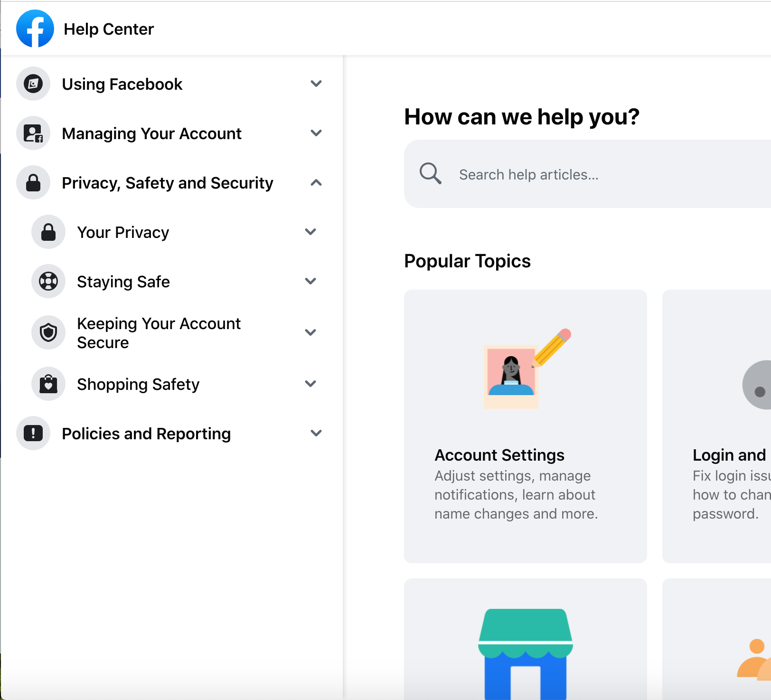771x700 pixels.
Task: Select Privacy, Safety and Security menu label
Action: tap(168, 183)
